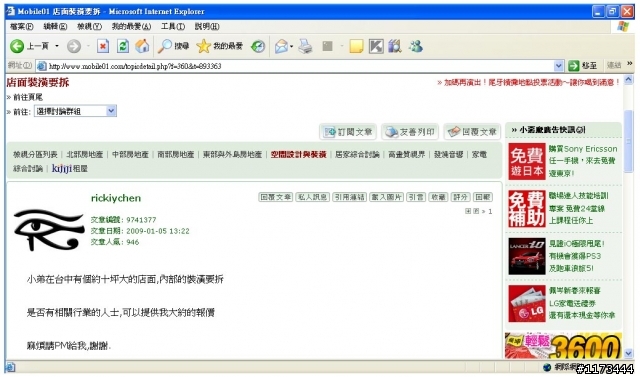This screenshot has width=640, height=377.
Task: Click the 移至 Go button
Action: 583,66
